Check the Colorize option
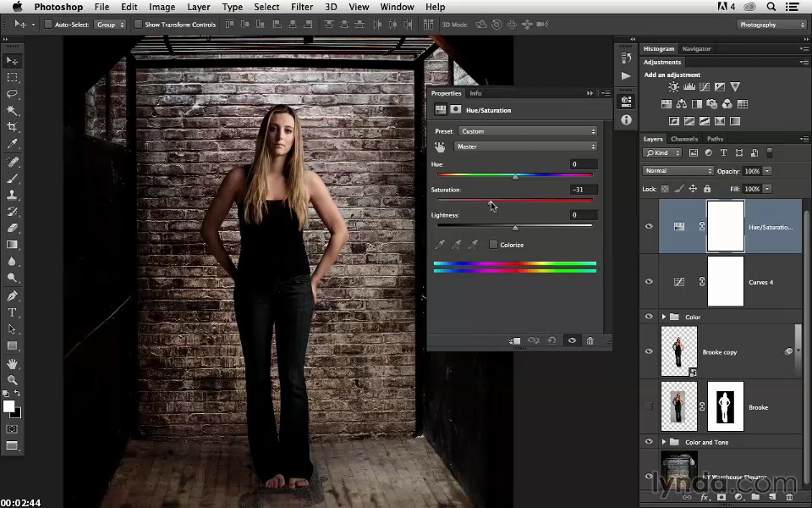The image size is (812, 508). [x=493, y=245]
